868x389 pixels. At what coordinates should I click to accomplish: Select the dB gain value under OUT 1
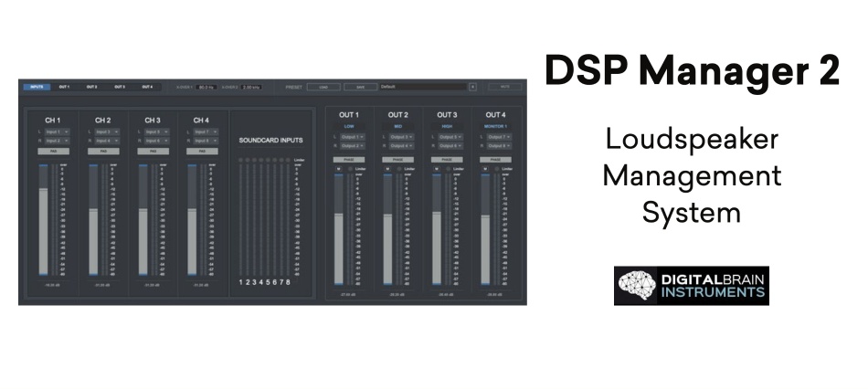(x=349, y=294)
